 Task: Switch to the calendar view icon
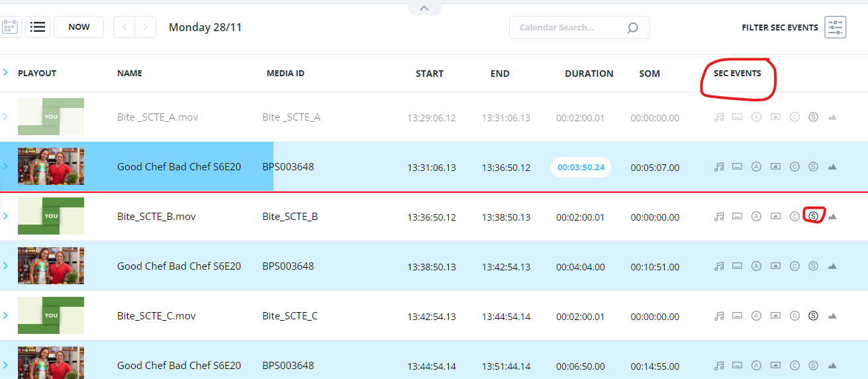tap(10, 27)
